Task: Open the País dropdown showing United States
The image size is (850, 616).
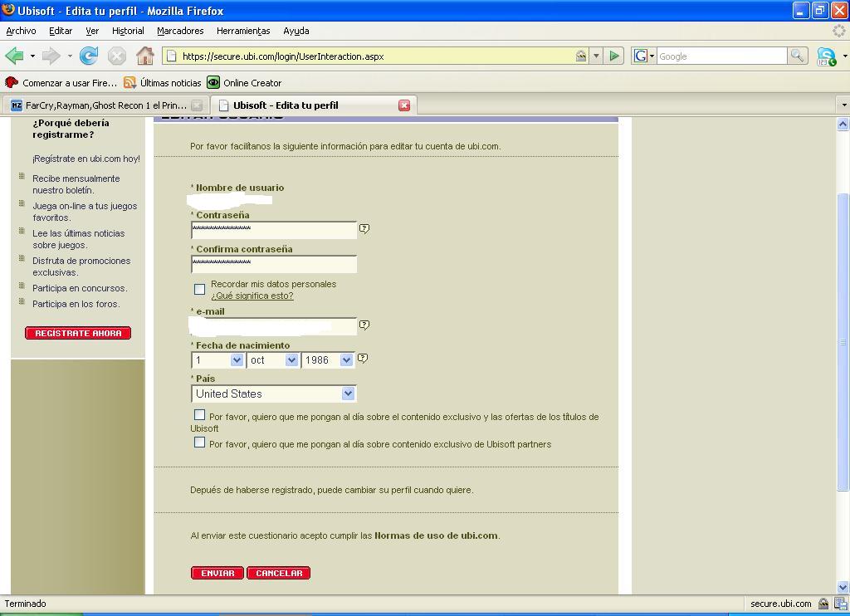Action: [x=274, y=394]
